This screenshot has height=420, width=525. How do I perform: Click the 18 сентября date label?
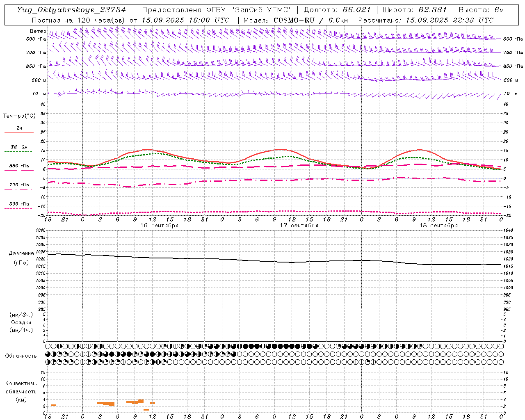click(438, 226)
